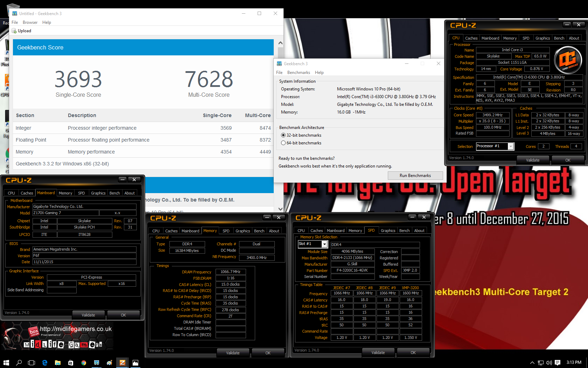
Task: Open About tab in SPD CPU-Z window
Action: 419,231
